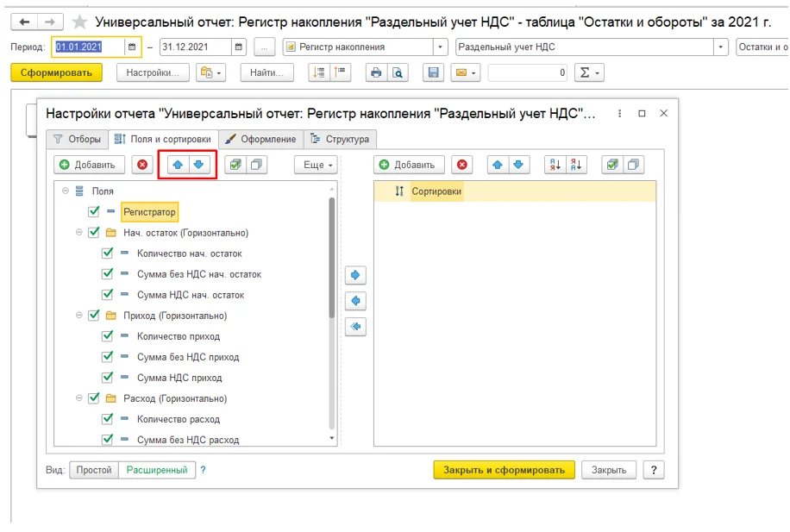This screenshot has width=790, height=532.
Task: Add field to sorting with right arrow
Action: point(355,275)
